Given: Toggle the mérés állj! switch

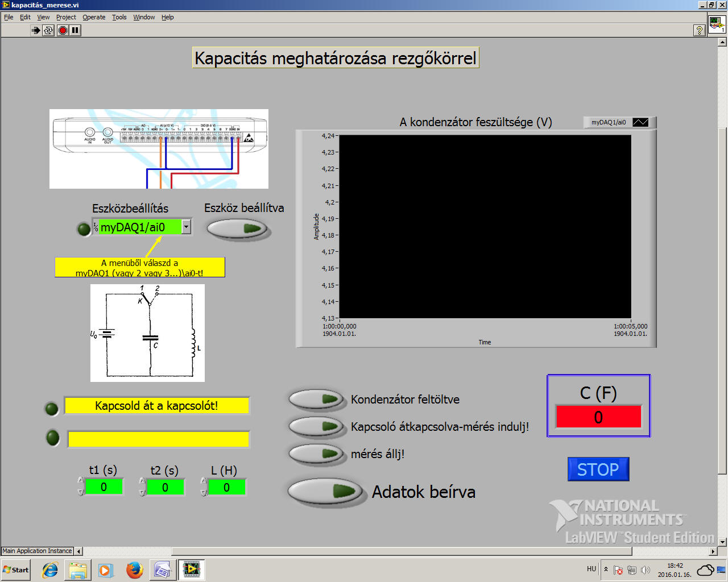Looking at the screenshot, I should [x=316, y=454].
